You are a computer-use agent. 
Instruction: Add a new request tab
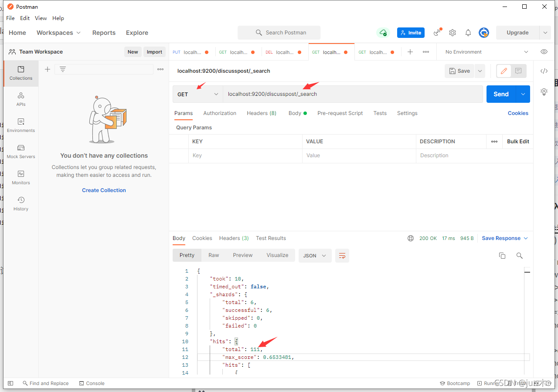410,52
